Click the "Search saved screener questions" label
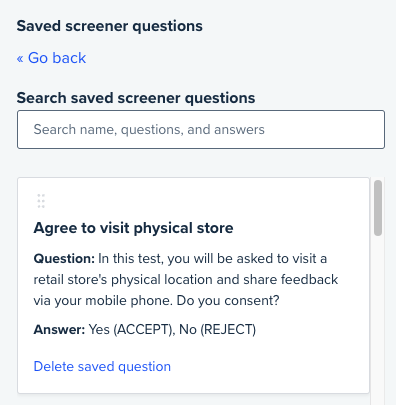Viewport: 396px width, 405px height. [x=136, y=98]
